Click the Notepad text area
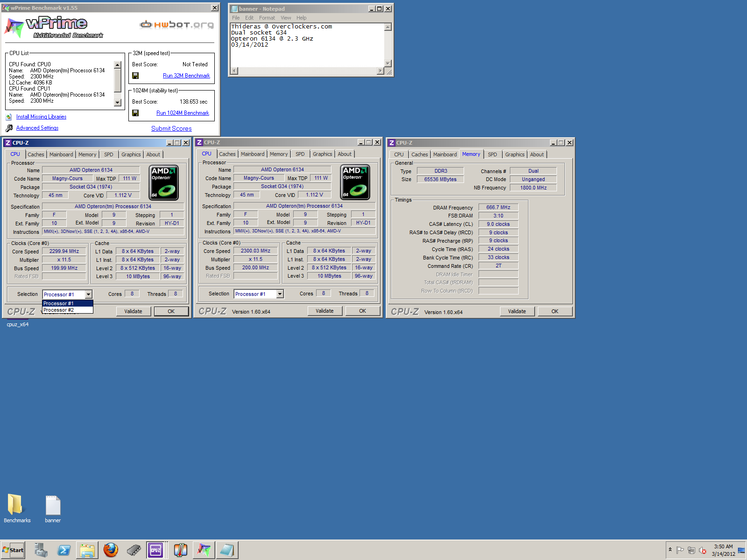747x560 pixels. 307,45
